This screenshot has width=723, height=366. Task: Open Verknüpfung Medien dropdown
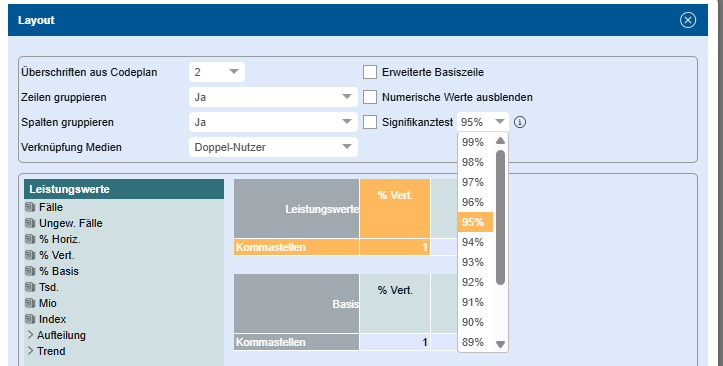[273, 147]
